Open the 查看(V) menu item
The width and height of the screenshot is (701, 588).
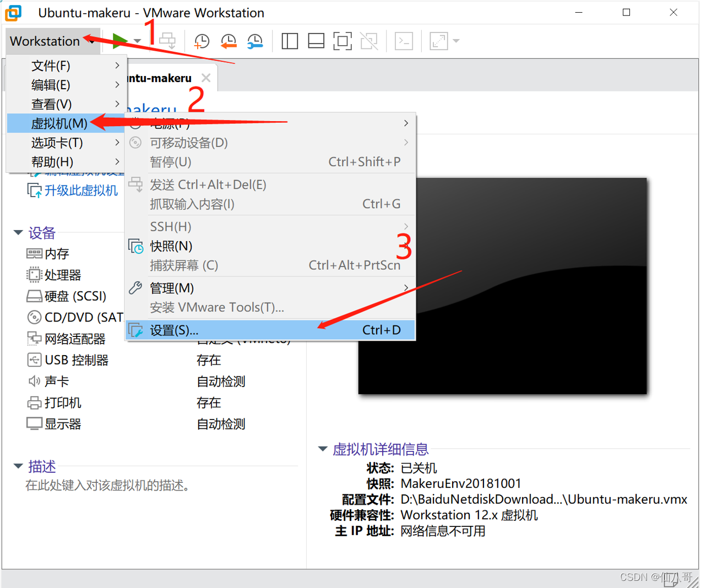tap(66, 105)
